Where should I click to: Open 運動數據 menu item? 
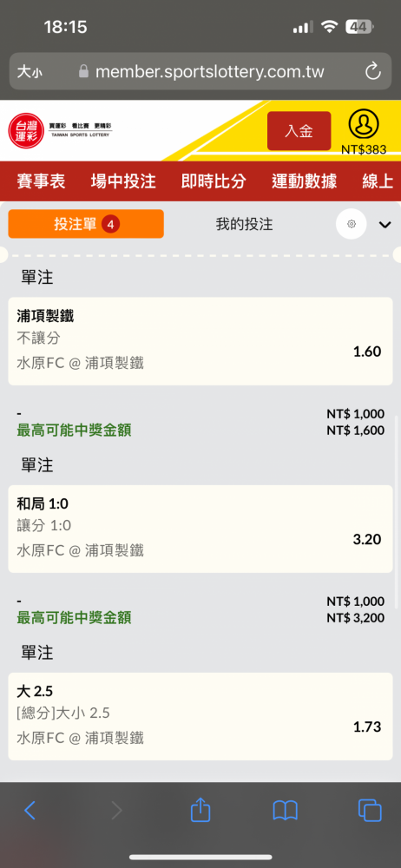point(304,181)
